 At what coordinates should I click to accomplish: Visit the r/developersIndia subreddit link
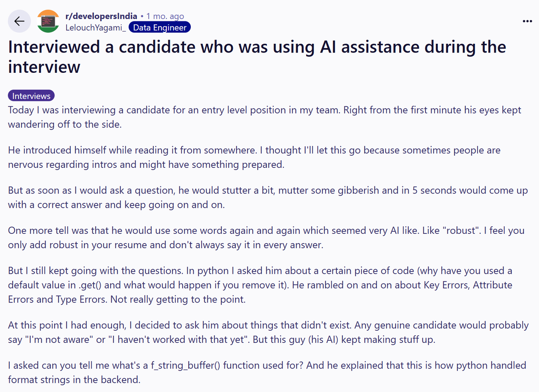pos(101,16)
